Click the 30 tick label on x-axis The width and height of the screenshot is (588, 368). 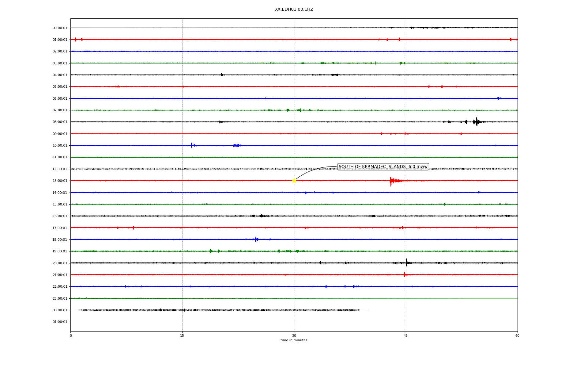pyautogui.click(x=294, y=336)
